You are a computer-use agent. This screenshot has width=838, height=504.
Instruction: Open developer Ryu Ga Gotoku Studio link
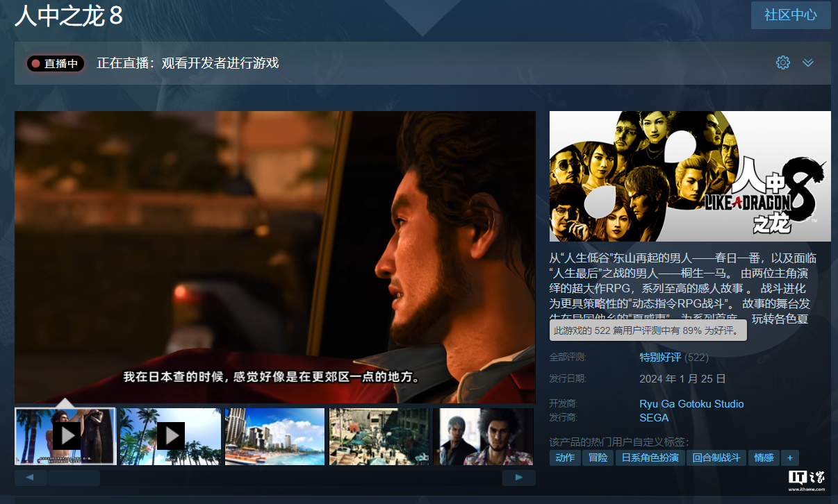click(691, 404)
